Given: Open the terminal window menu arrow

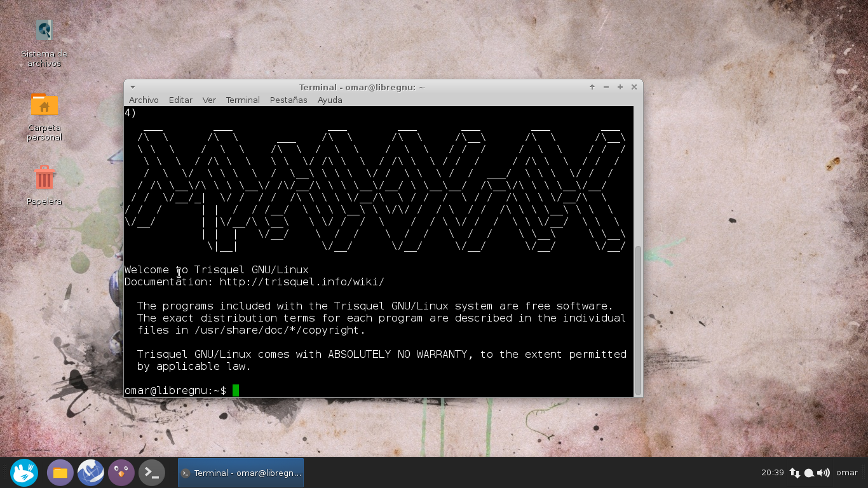Looking at the screenshot, I should tap(132, 87).
